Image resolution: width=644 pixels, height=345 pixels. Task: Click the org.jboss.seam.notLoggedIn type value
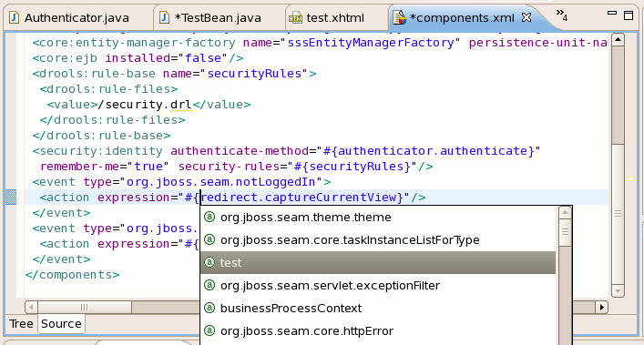220,182
